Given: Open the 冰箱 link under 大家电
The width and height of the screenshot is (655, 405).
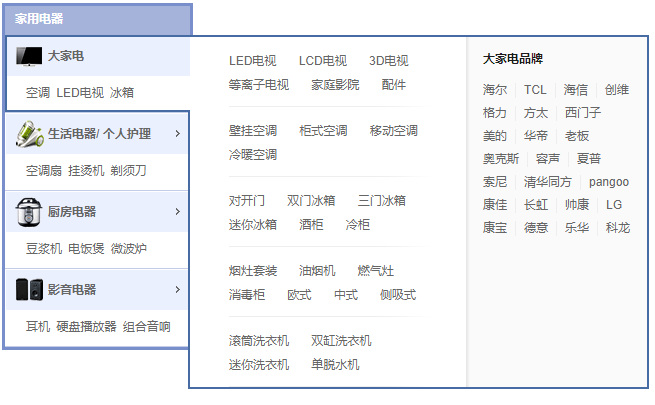Looking at the screenshot, I should 122,93.
